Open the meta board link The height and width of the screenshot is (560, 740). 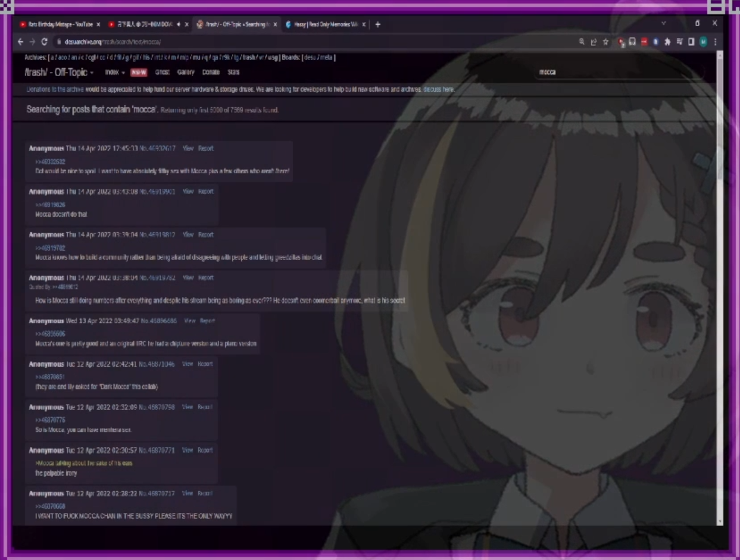(326, 58)
